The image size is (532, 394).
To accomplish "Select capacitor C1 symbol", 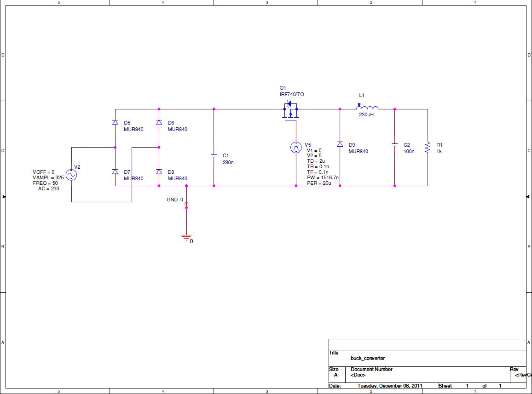I will [x=214, y=156].
